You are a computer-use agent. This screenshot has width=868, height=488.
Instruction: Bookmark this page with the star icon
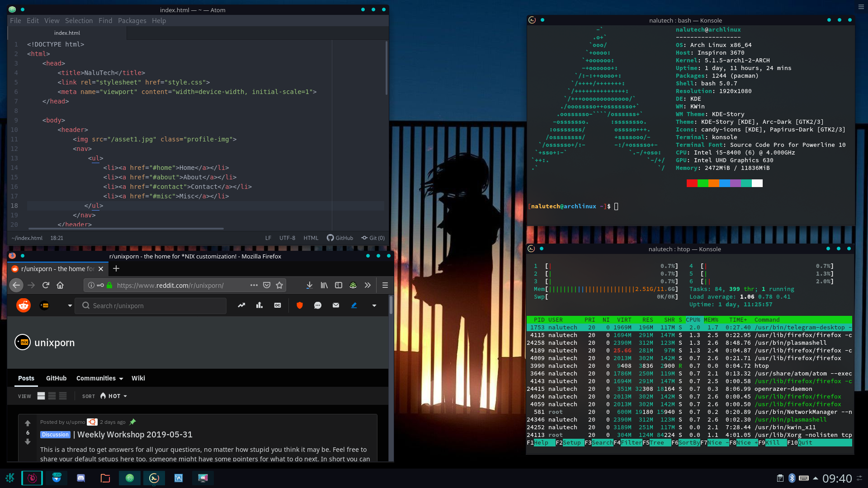tap(279, 285)
